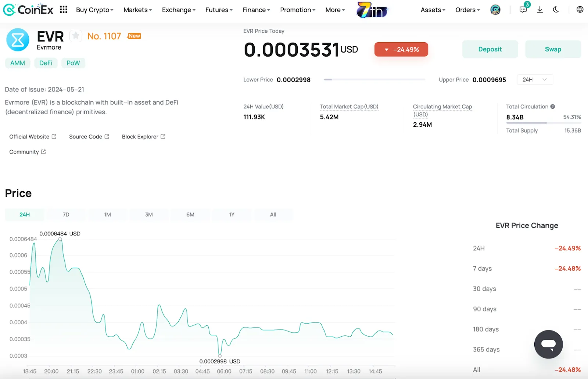The image size is (588, 379).
Task: Open the apps grid menu icon
Action: (64, 10)
